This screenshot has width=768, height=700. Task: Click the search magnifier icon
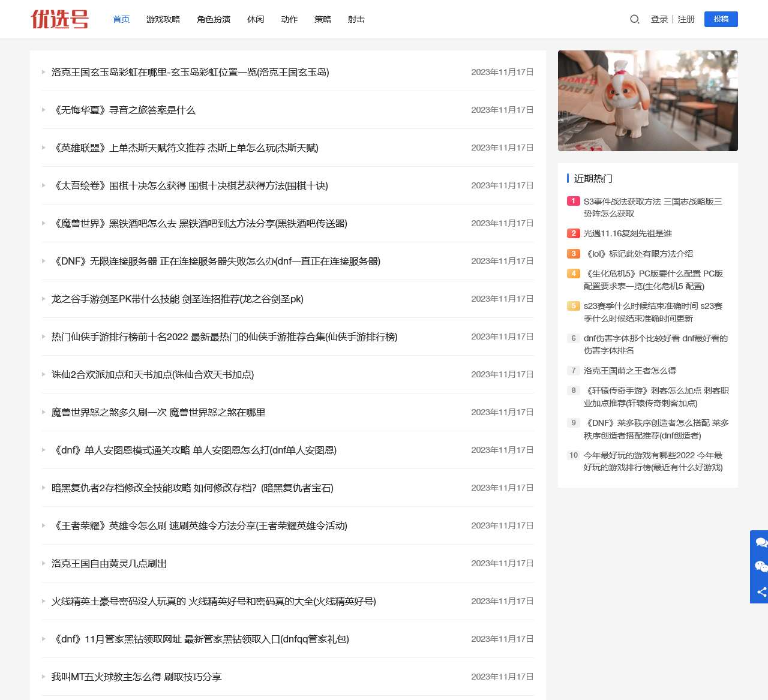tap(634, 19)
